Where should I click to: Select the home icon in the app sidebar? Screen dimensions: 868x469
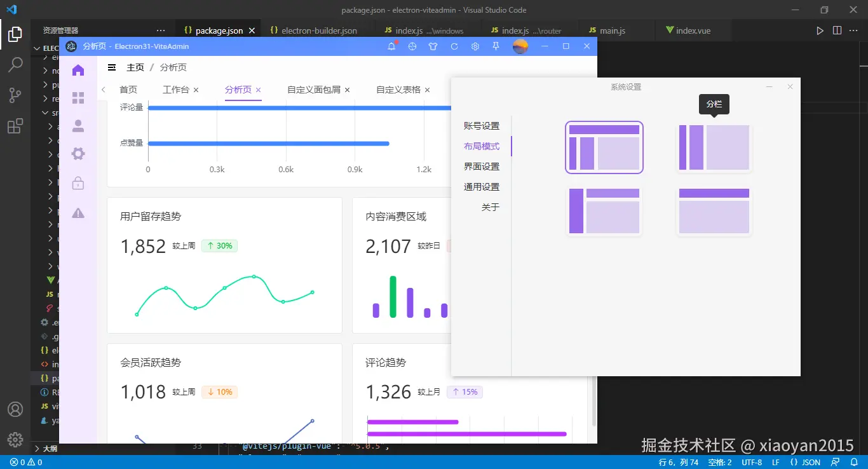78,70
